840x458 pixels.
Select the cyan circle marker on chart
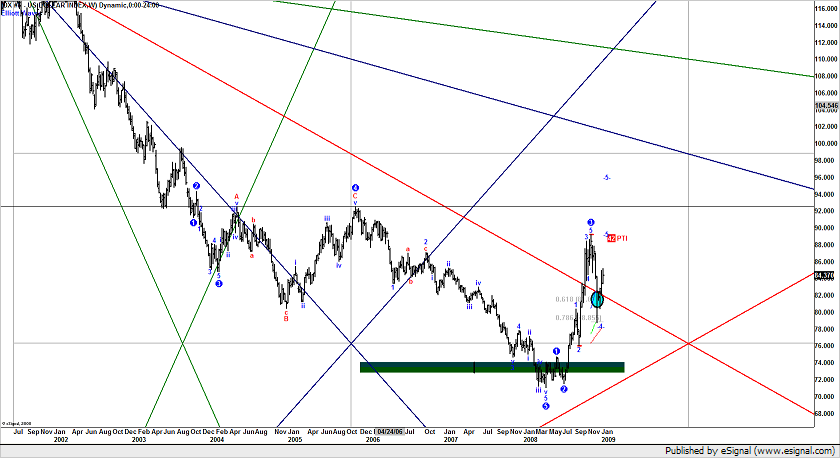click(x=597, y=298)
